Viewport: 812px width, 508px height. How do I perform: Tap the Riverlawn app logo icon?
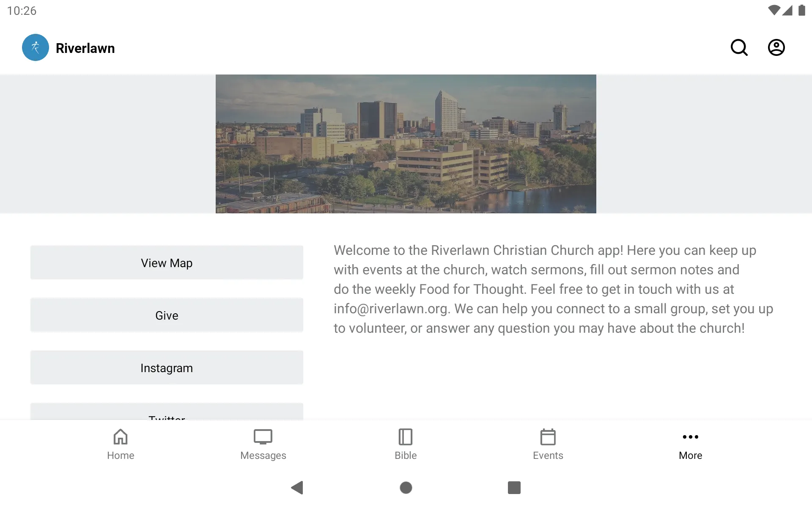point(35,47)
